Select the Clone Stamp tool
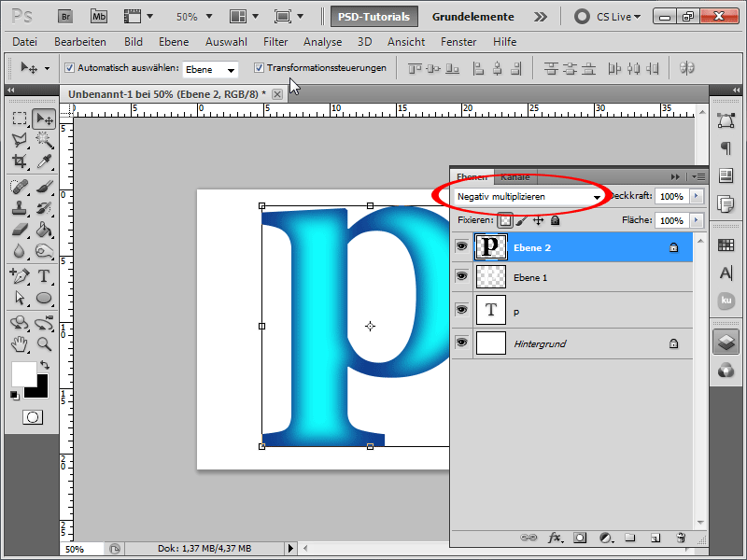The width and height of the screenshot is (747, 560). [20, 208]
